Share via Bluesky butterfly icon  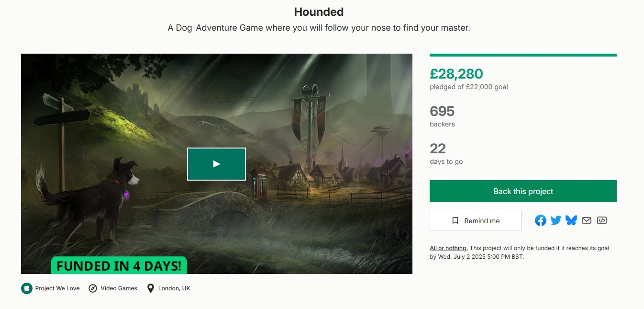(571, 220)
